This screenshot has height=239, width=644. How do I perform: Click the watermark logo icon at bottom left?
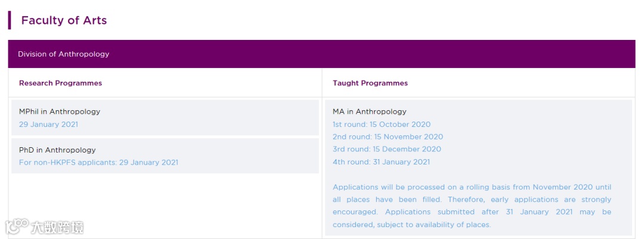click(x=17, y=226)
